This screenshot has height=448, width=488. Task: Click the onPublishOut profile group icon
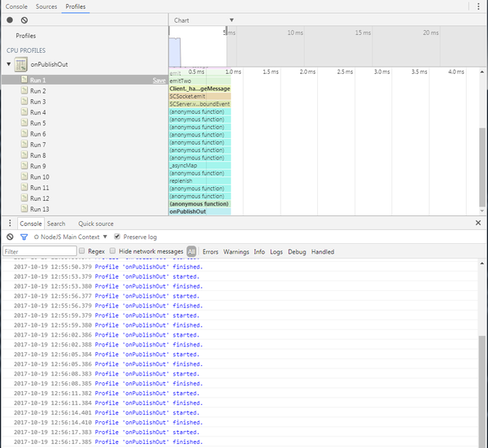[x=21, y=64]
